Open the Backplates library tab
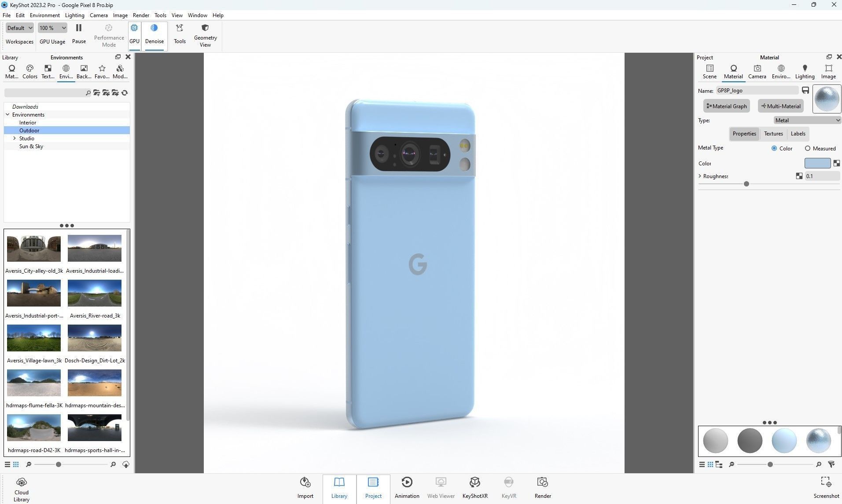842x504 pixels. pyautogui.click(x=84, y=72)
